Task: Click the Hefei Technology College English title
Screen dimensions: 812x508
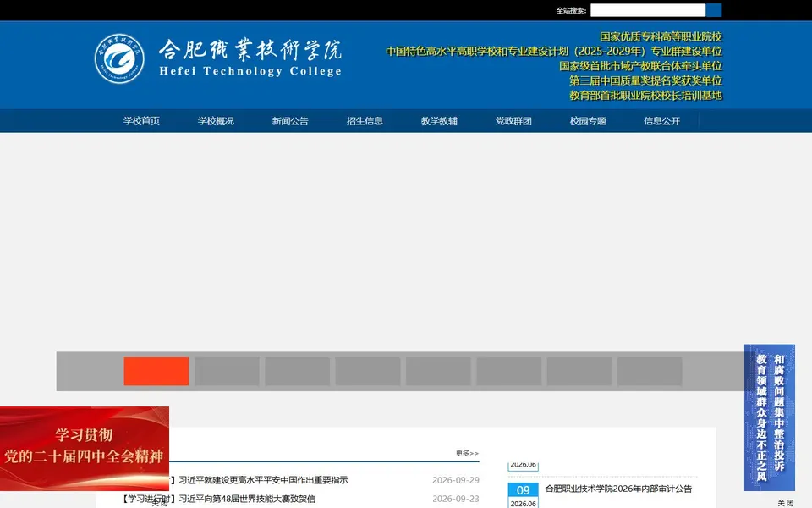Action: [250, 71]
